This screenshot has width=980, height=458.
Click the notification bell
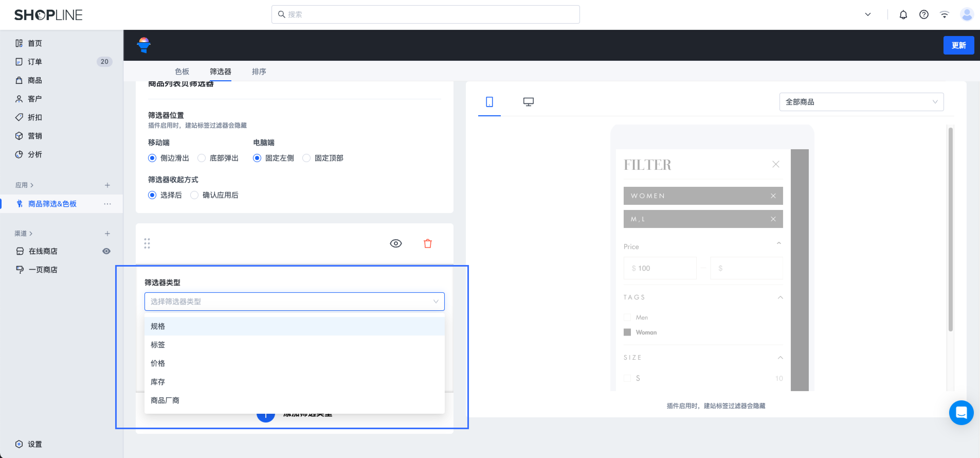point(903,14)
